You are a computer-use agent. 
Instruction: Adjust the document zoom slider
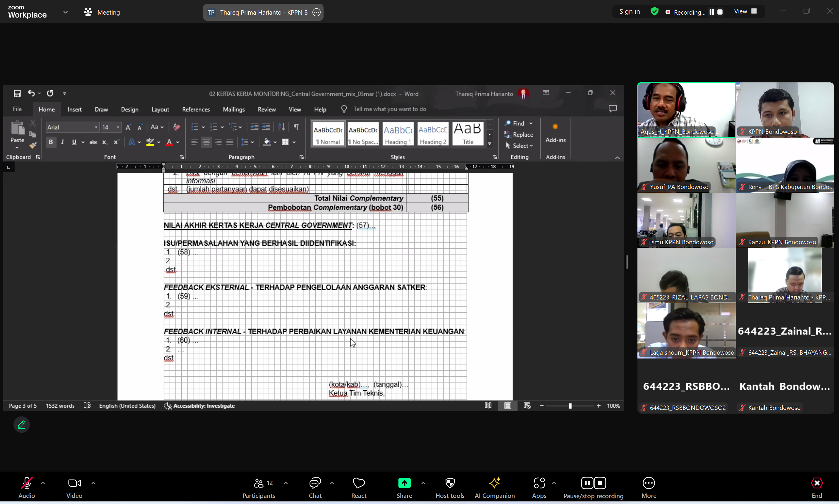point(570,406)
